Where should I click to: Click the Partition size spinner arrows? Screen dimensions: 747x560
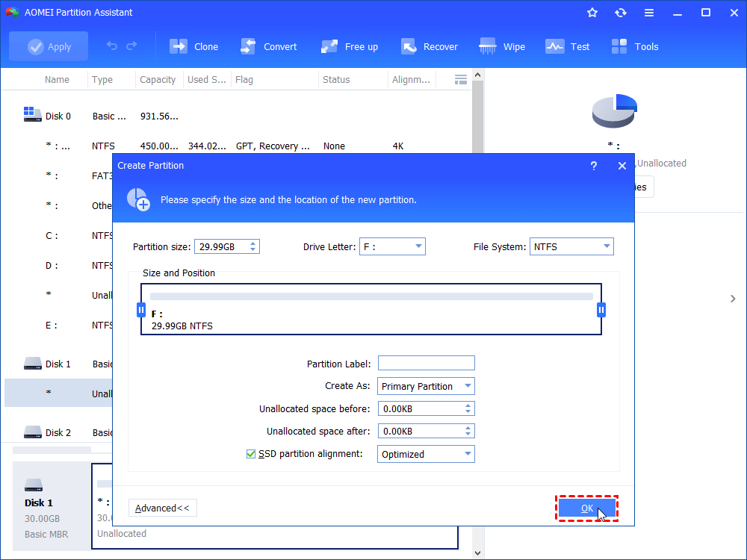pos(253,246)
